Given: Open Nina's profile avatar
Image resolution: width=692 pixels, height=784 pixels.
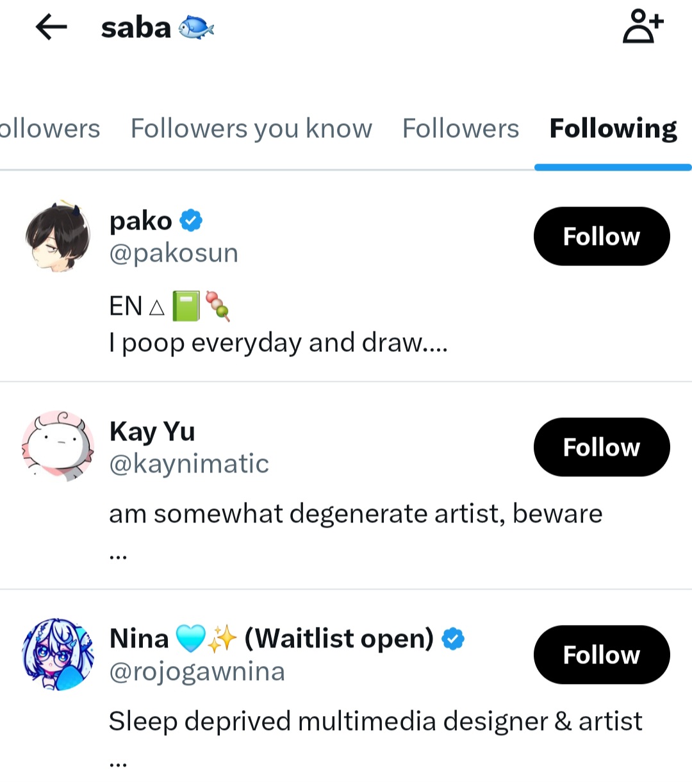Looking at the screenshot, I should [58, 655].
